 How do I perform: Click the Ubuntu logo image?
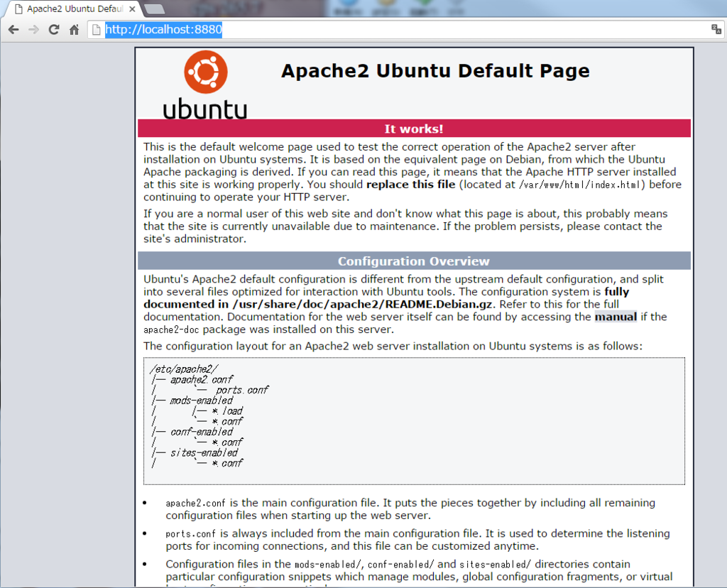pyautogui.click(x=205, y=85)
